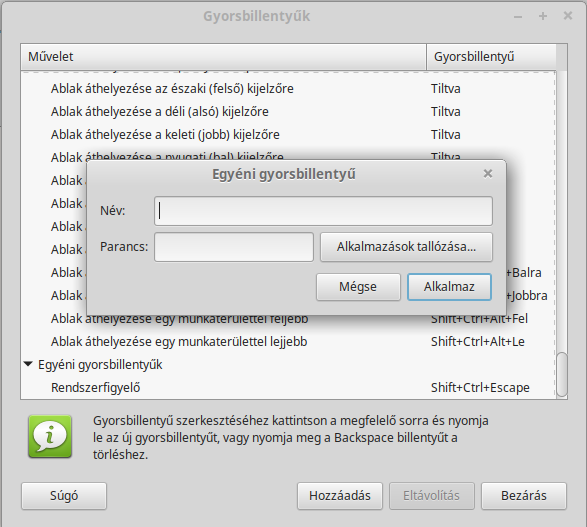Click Tiltva in the keleti (jobb) row

click(445, 134)
